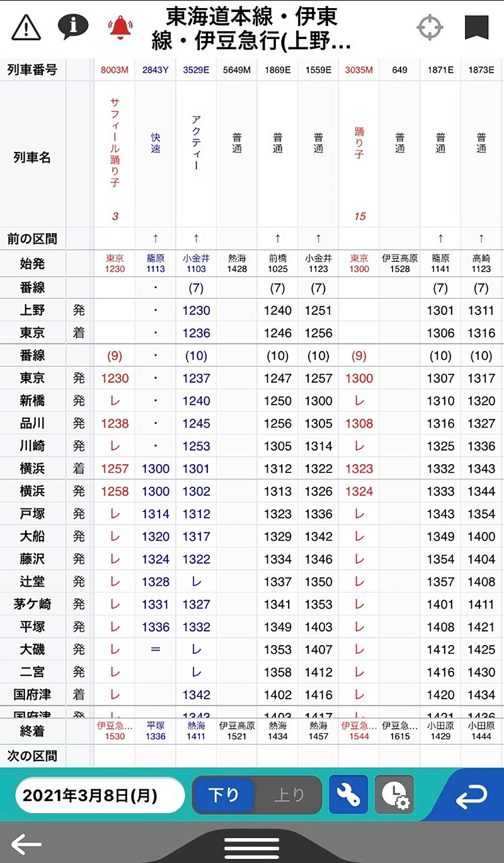Select train number 2843Y
This screenshot has width=504, height=863.
point(156,70)
